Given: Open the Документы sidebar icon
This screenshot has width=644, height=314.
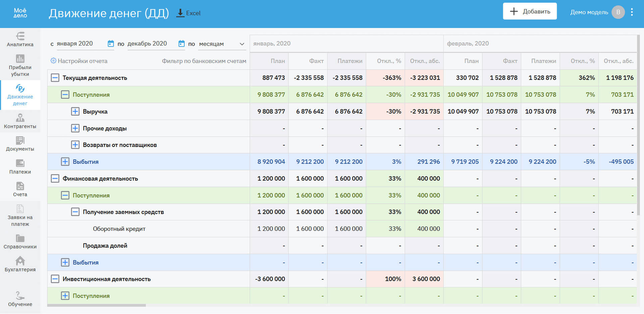Looking at the screenshot, I should coord(20,141).
